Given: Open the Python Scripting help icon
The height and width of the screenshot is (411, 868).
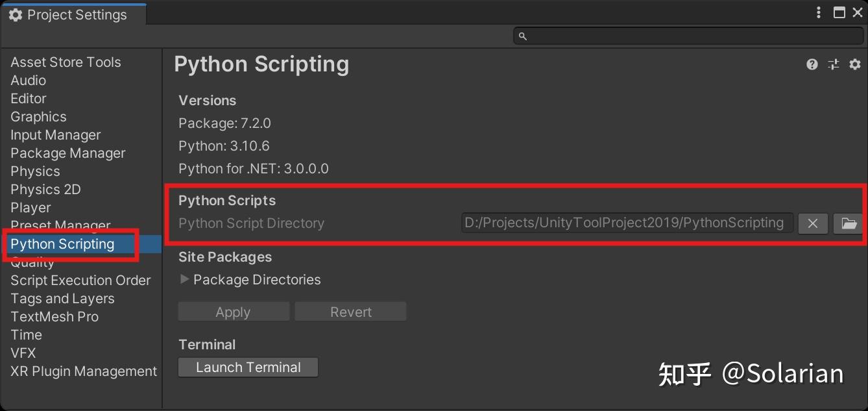Looking at the screenshot, I should coord(812,64).
